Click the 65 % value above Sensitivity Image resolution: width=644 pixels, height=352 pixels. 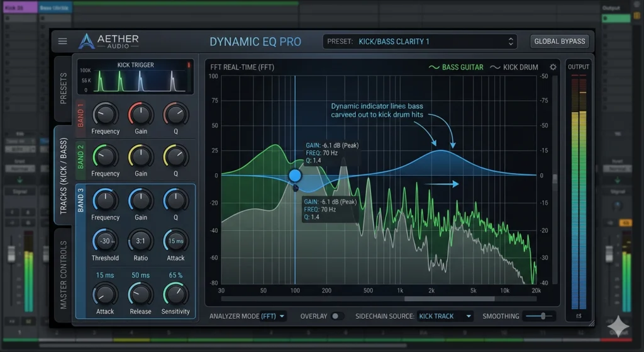pyautogui.click(x=176, y=275)
